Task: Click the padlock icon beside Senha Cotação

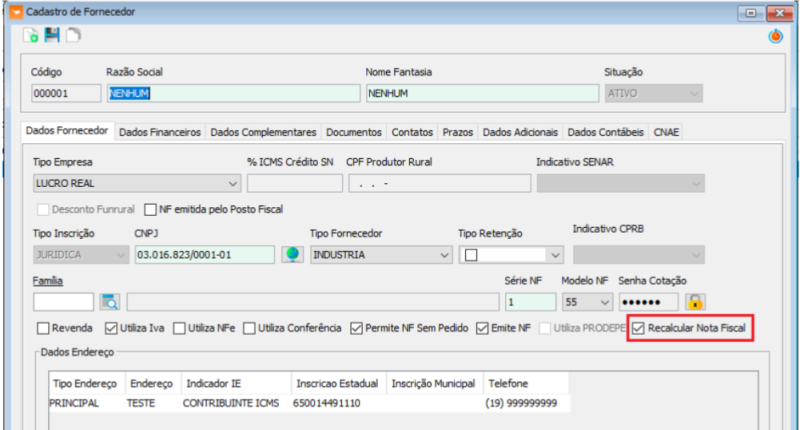Action: pyautogui.click(x=695, y=301)
